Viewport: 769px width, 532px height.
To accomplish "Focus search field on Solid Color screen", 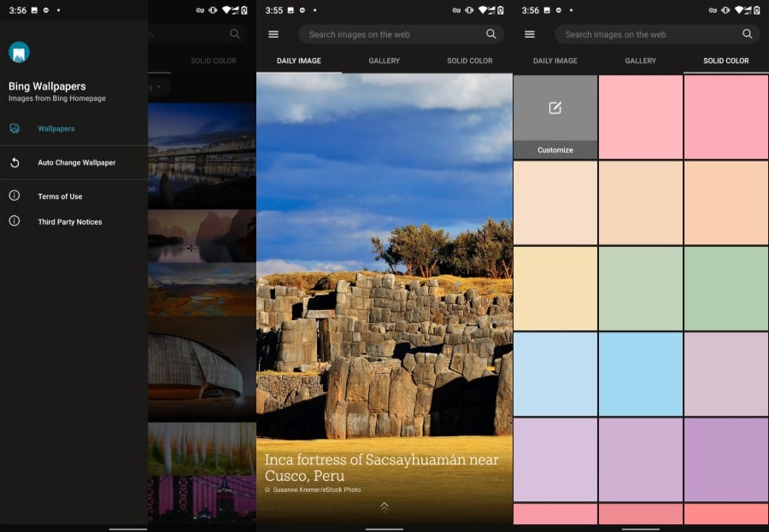I will [x=657, y=34].
